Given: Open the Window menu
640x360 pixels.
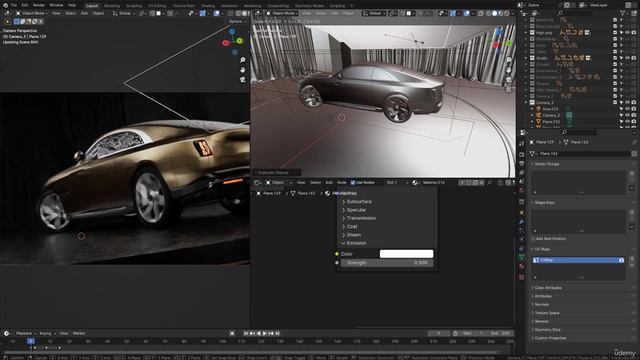Looking at the screenshot, I should click(x=56, y=5).
